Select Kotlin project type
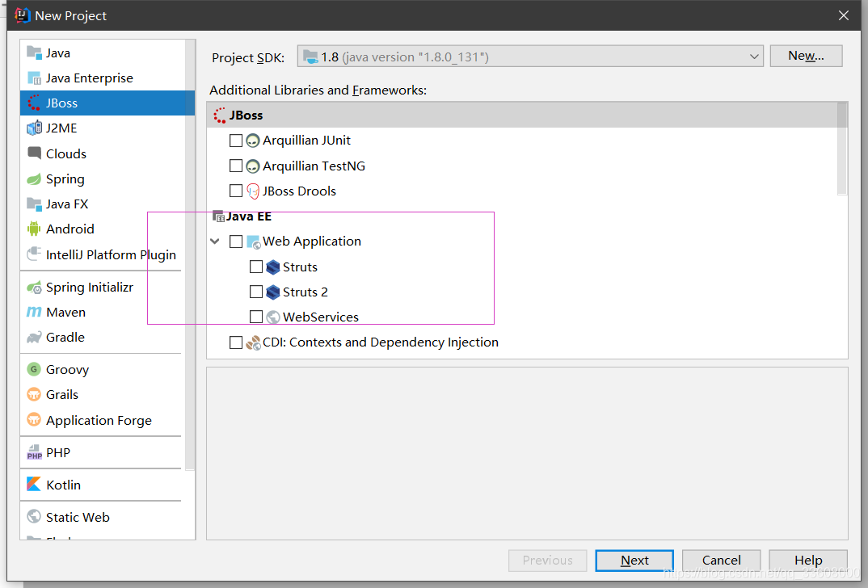Image resolution: width=868 pixels, height=588 pixels. (107, 485)
